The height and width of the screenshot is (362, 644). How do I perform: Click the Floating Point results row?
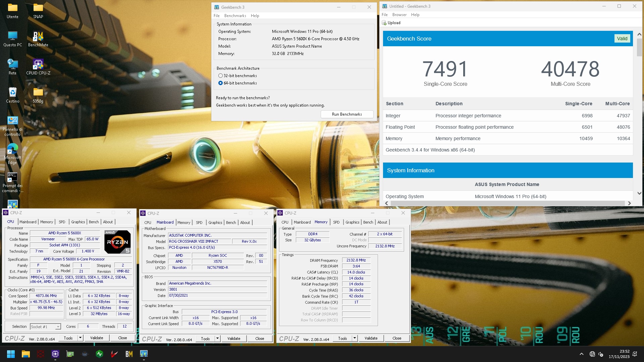click(x=508, y=127)
